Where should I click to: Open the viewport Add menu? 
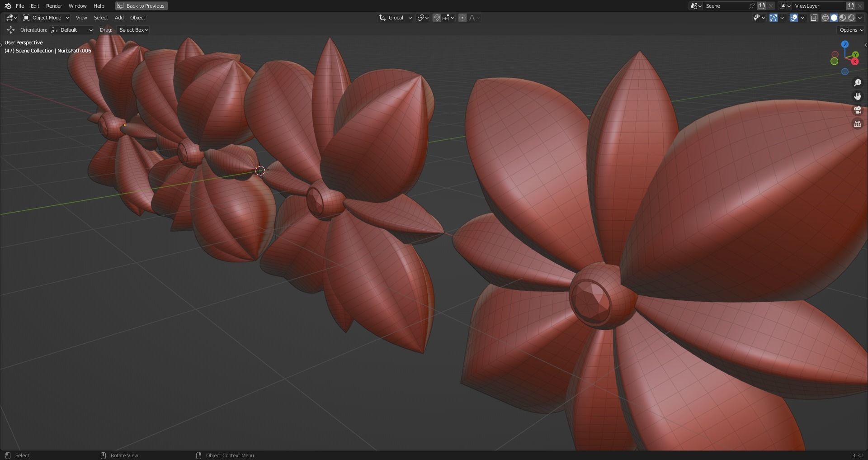point(119,18)
